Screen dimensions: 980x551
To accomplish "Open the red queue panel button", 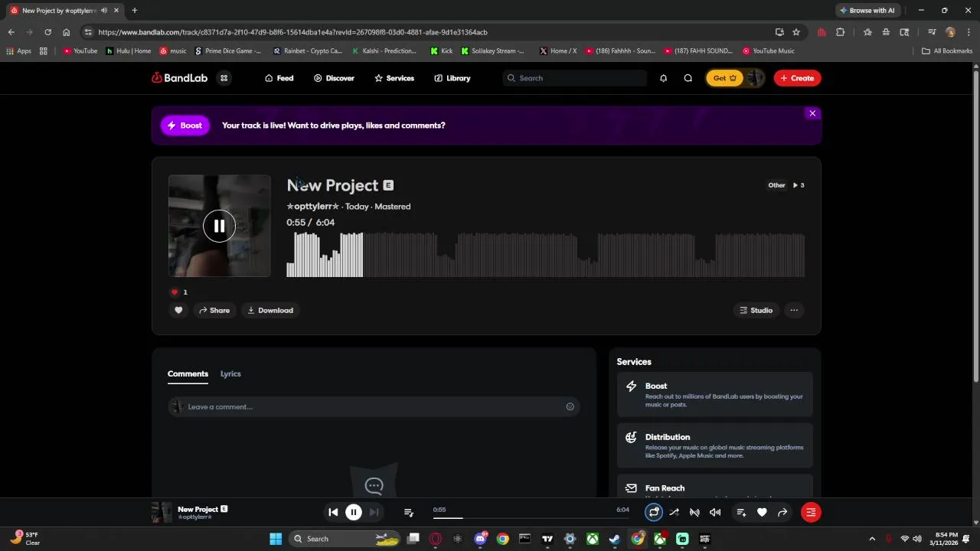I will tap(810, 512).
